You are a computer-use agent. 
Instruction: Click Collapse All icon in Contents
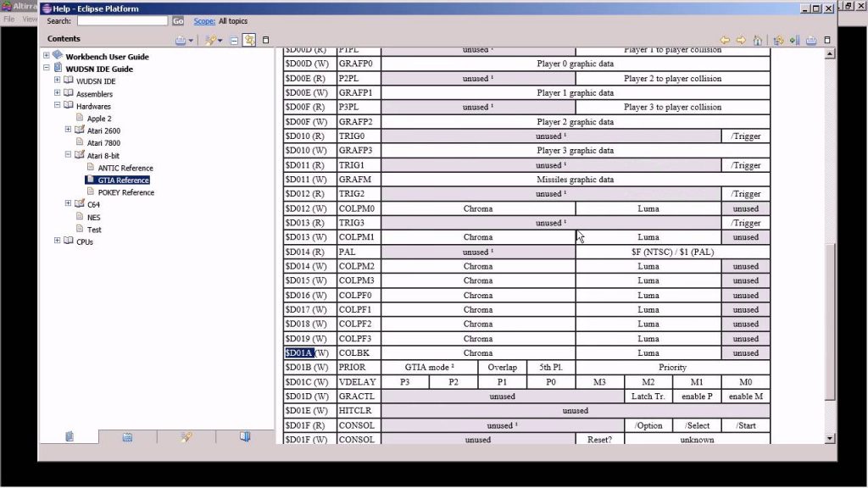(x=233, y=40)
